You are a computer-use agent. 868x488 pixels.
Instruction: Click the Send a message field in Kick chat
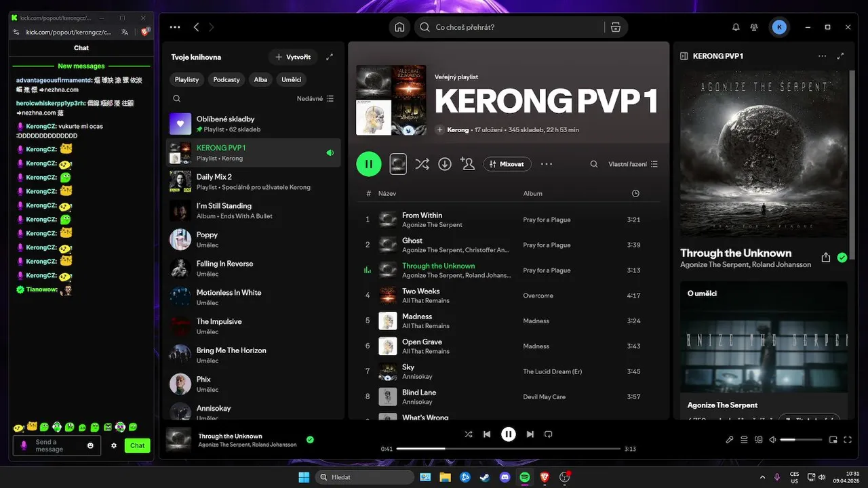57,445
